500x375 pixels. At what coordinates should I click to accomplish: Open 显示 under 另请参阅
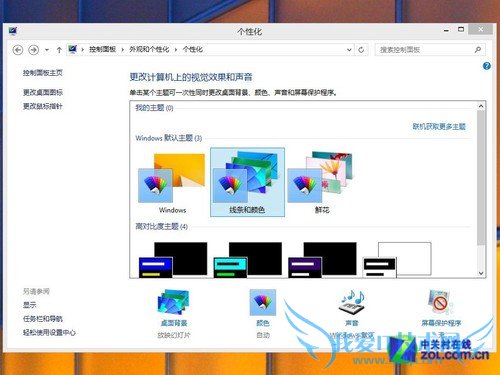click(x=30, y=305)
